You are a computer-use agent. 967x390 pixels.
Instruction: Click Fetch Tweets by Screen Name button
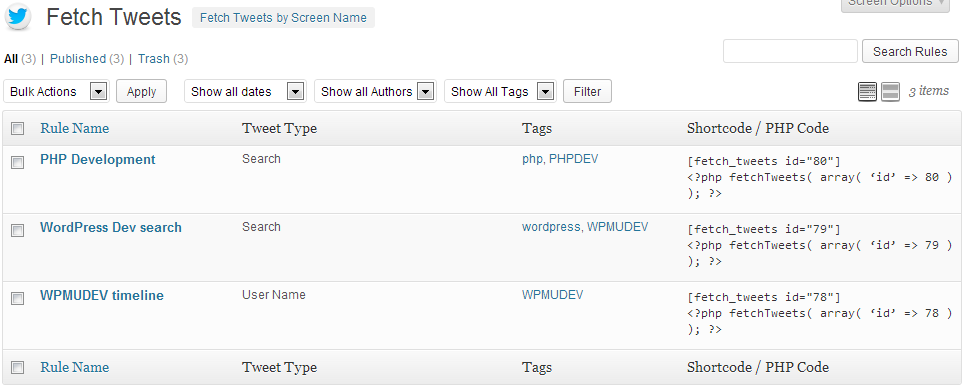(283, 18)
